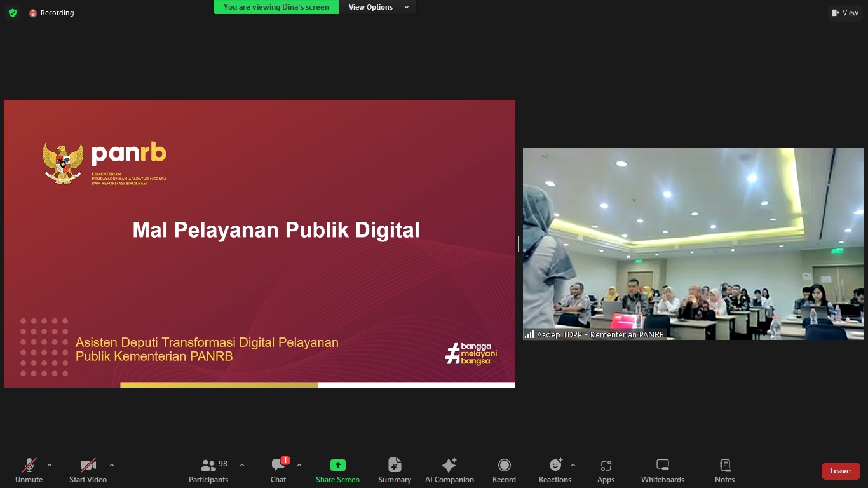Open the Apps panel

(x=606, y=471)
